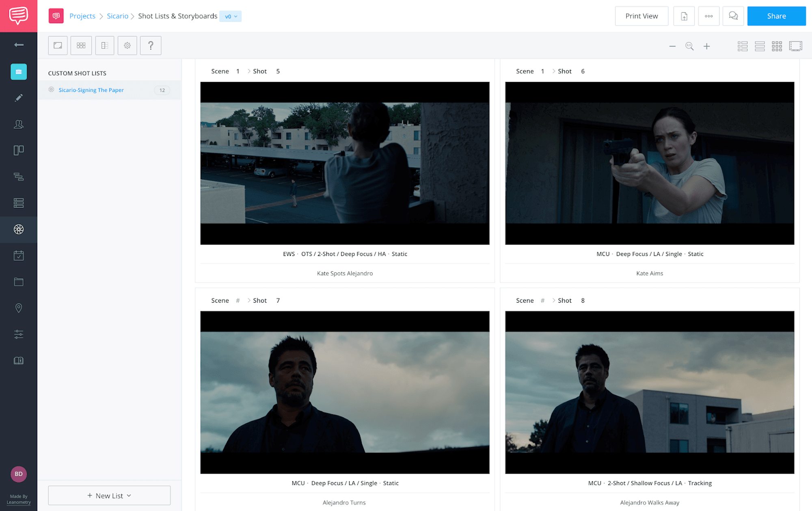
Task: Open the New List dropdown button
Action: tap(109, 496)
